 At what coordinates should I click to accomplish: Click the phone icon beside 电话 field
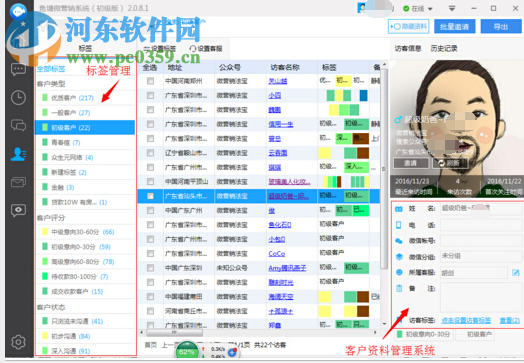point(398,225)
